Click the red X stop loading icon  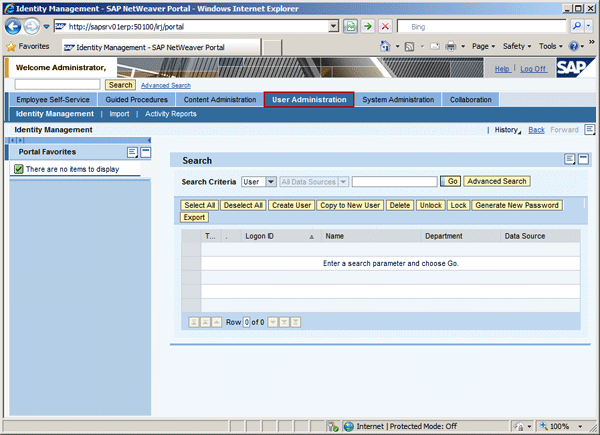coord(385,26)
